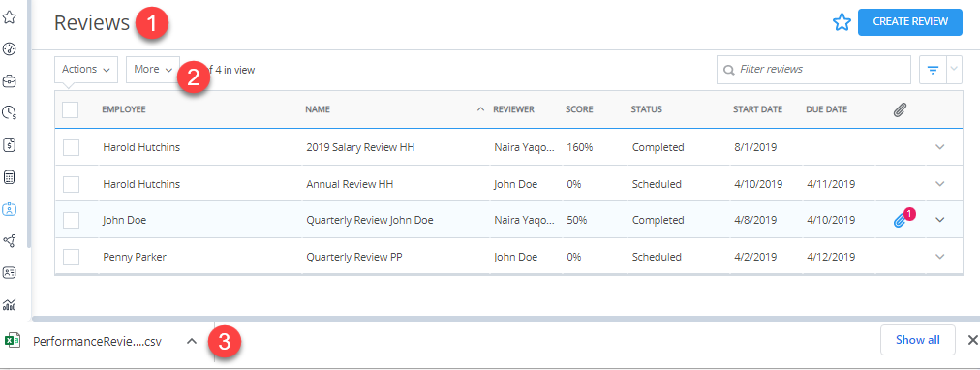Click the Annual Review HH name

coord(350,184)
